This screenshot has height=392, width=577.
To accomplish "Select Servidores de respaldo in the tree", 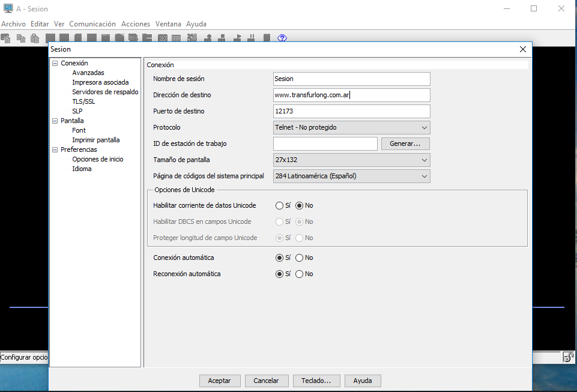I will (105, 92).
